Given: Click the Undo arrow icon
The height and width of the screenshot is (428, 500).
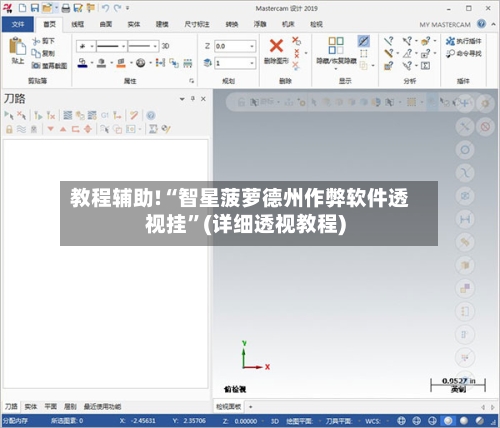Looking at the screenshot, I should pyautogui.click(x=105, y=8).
